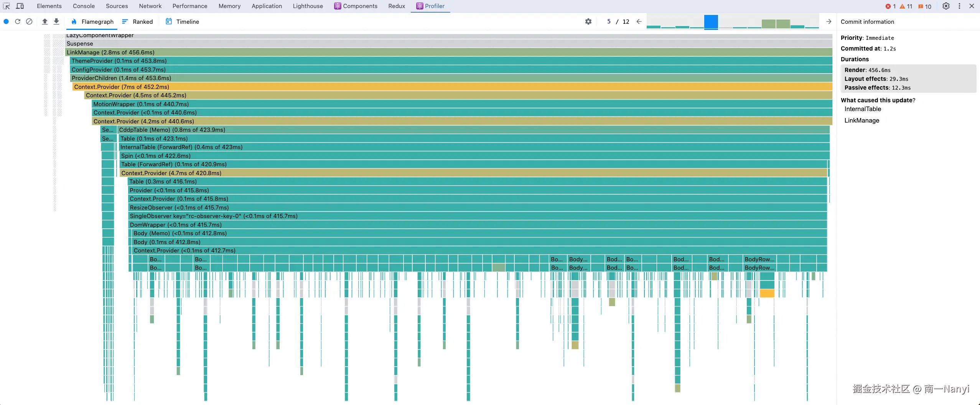The image size is (980, 405).
Task: Select DomWrapper flamegraph bar
Action: [x=478, y=225]
